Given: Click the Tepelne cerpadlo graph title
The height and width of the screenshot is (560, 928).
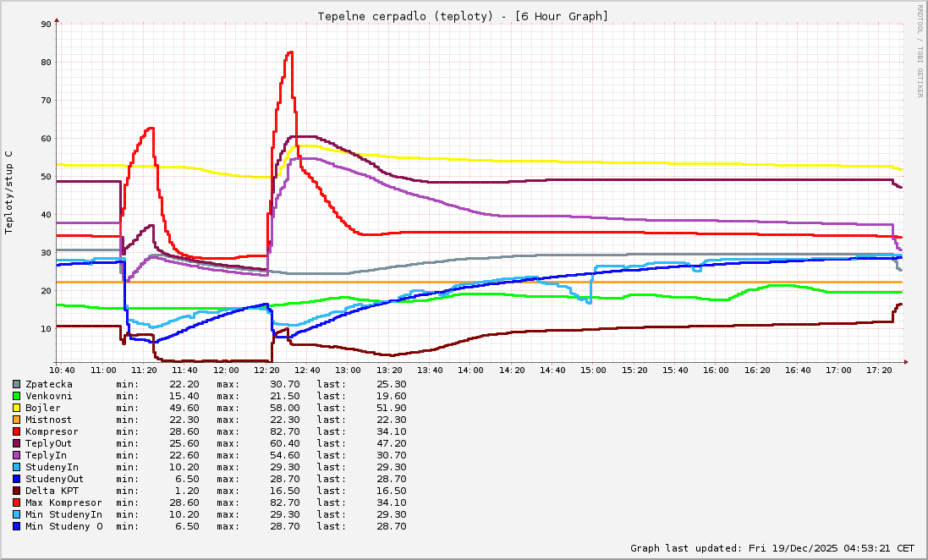Looking at the screenshot, I should tap(463, 16).
